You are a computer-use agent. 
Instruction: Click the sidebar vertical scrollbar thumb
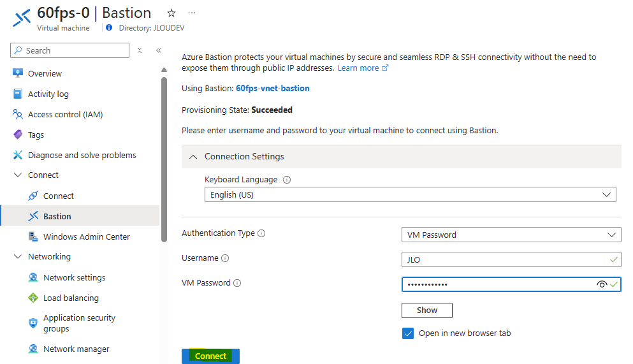[164, 159]
